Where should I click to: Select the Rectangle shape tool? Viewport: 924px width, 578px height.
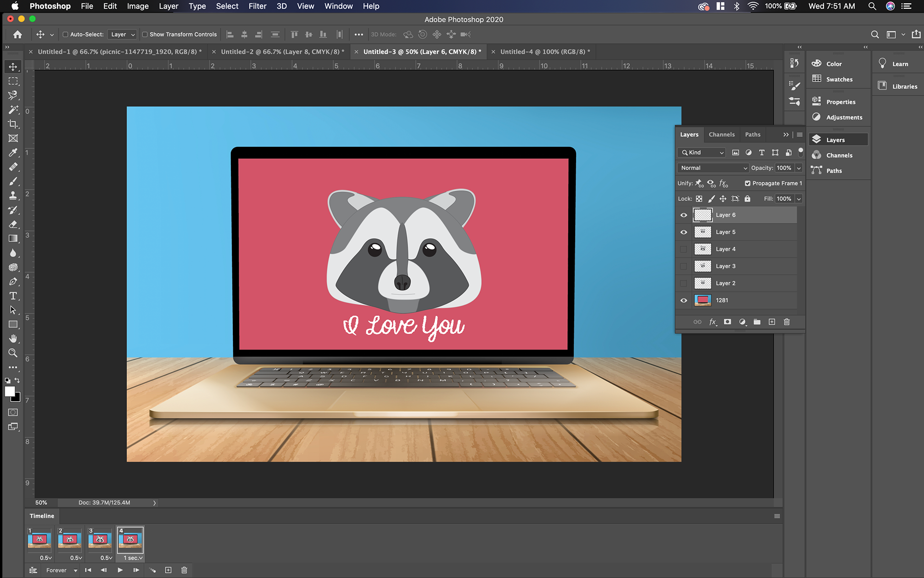coord(13,324)
